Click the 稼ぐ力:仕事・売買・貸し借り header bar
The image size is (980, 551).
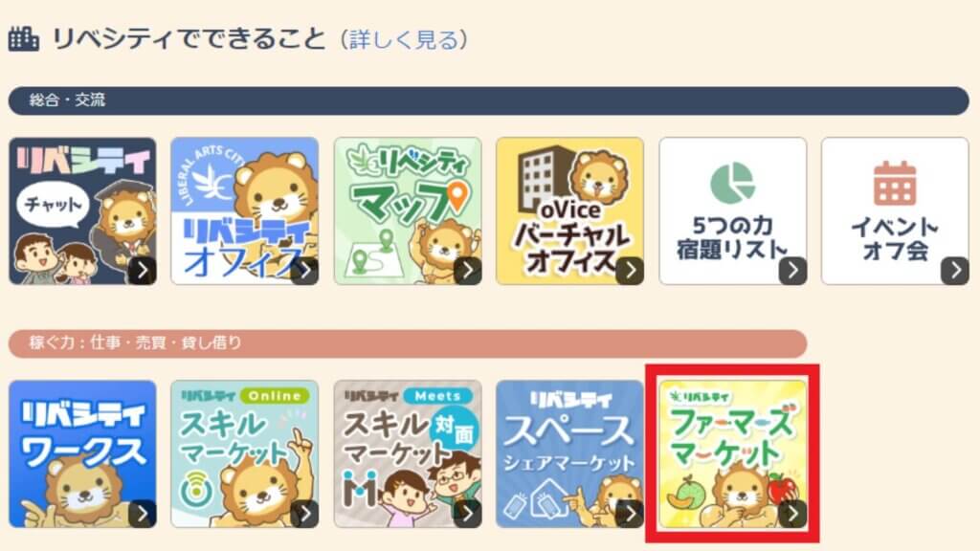(408, 343)
